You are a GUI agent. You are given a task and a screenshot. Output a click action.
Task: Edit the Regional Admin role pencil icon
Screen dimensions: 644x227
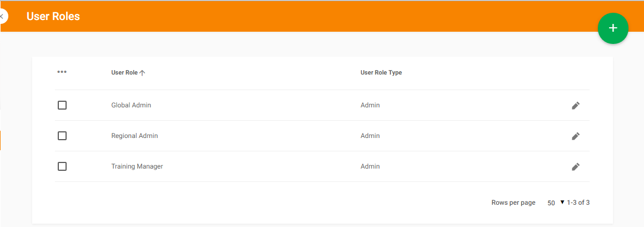(x=576, y=136)
